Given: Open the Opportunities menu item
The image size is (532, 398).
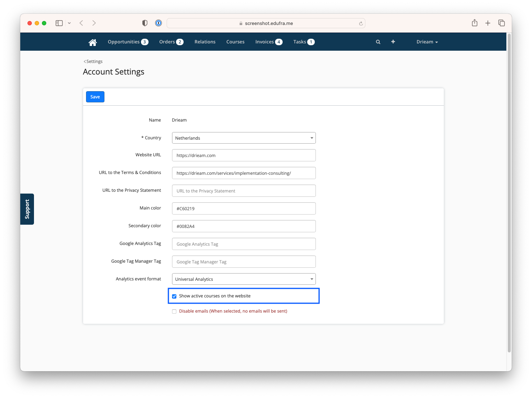Looking at the screenshot, I should 128,42.
